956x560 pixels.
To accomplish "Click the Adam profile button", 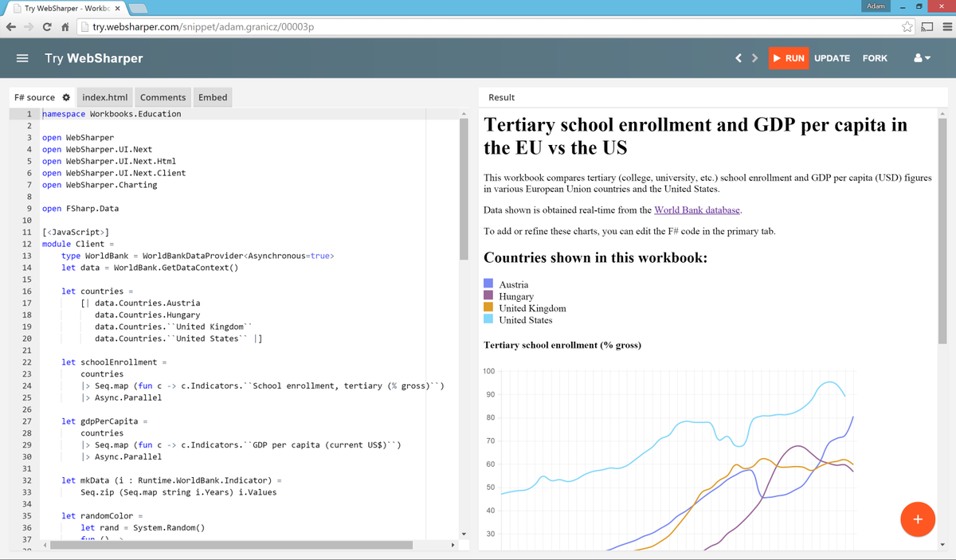I will click(874, 6).
